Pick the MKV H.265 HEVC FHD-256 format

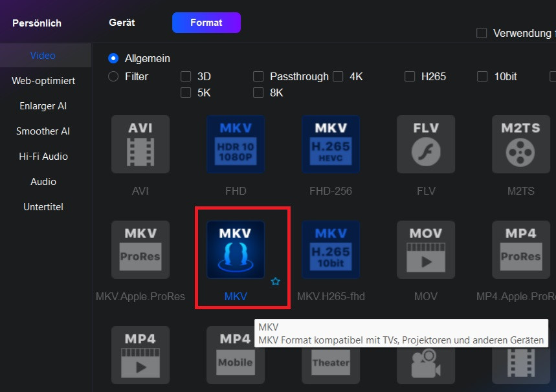tap(331, 144)
